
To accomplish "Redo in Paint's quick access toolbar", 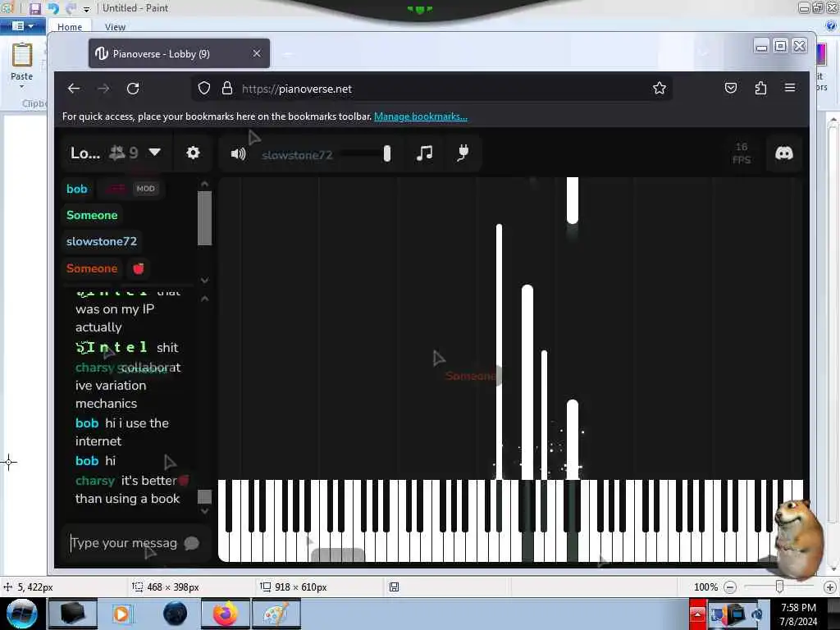I will (71, 8).
